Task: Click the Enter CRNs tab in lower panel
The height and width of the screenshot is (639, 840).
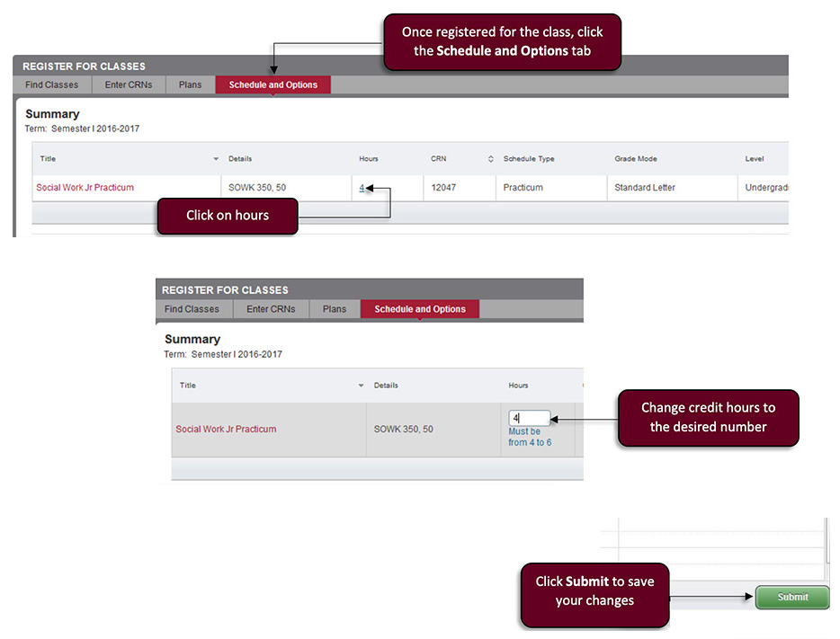Action: (x=271, y=308)
